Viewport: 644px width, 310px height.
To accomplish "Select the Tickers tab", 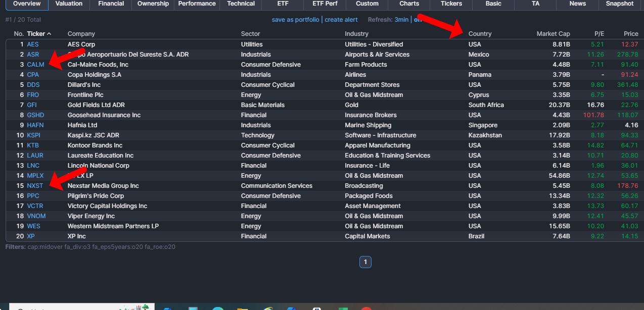I will tap(451, 4).
